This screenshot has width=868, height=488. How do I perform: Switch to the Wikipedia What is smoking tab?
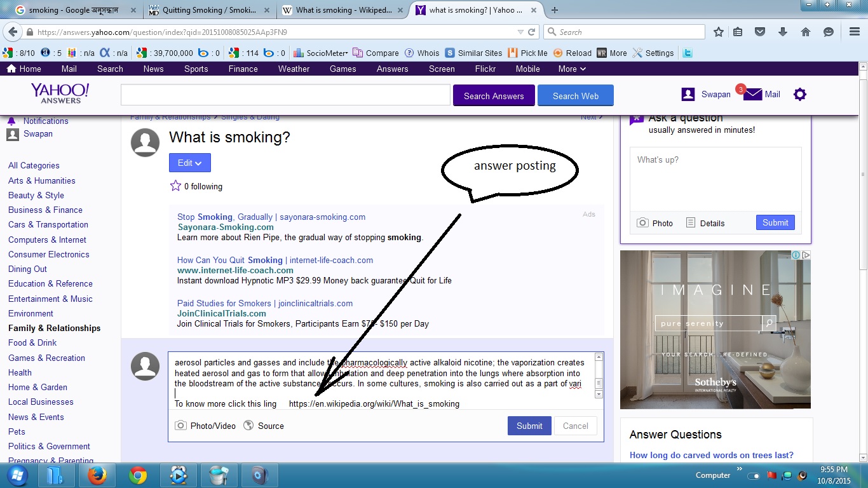343,10
